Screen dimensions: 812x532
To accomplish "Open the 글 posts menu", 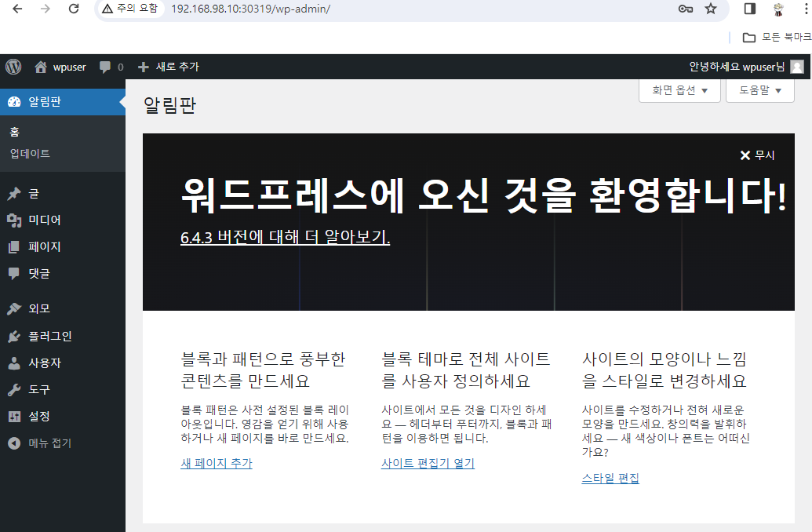I will tap(34, 194).
